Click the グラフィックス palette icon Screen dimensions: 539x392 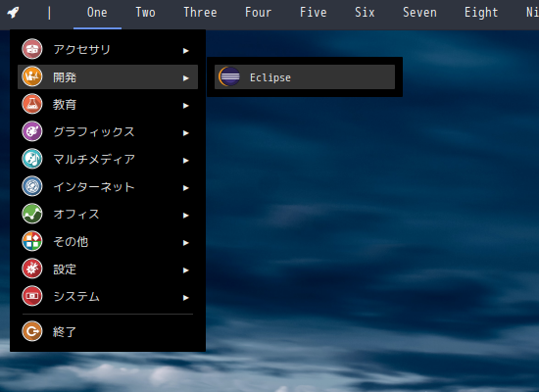(32, 131)
